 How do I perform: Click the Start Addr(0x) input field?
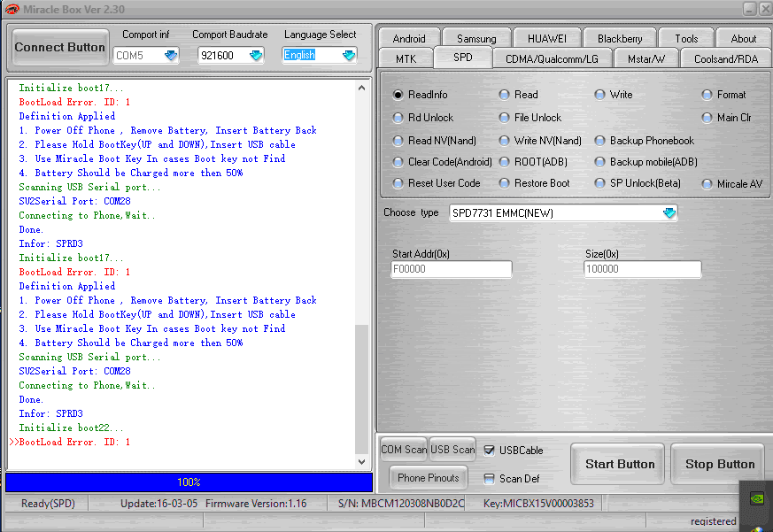[451, 269]
